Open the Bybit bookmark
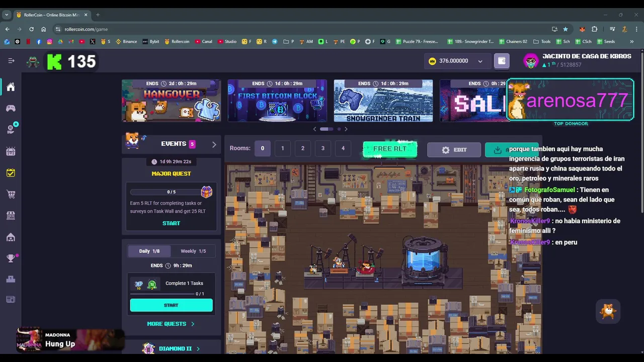Image resolution: width=644 pixels, height=362 pixels. 150,41
